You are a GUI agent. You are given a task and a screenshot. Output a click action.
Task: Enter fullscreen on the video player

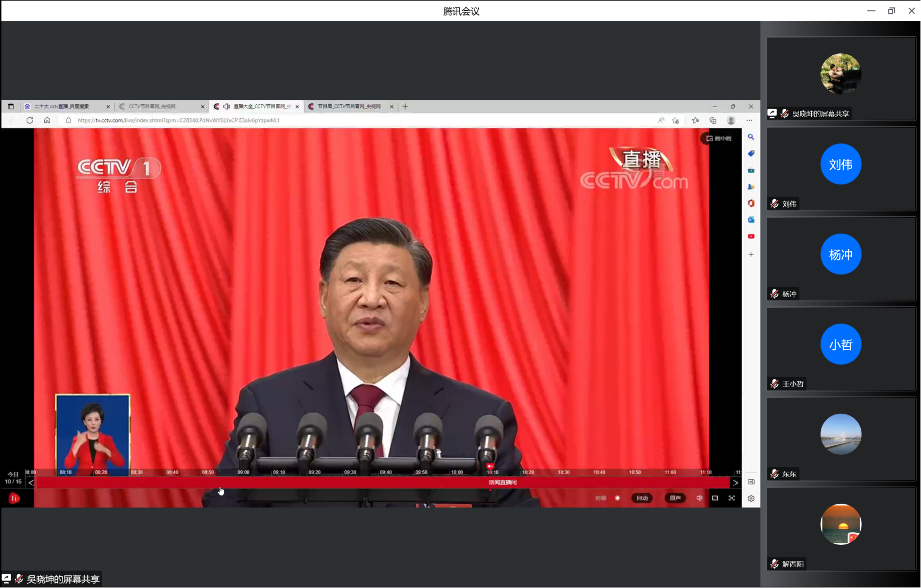tap(732, 498)
